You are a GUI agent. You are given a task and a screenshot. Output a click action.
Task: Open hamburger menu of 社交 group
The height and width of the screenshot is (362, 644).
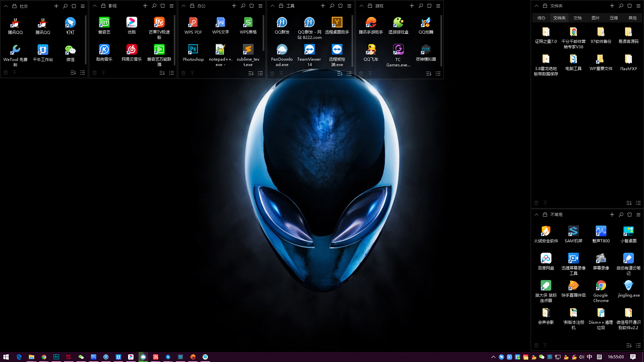[x=83, y=6]
